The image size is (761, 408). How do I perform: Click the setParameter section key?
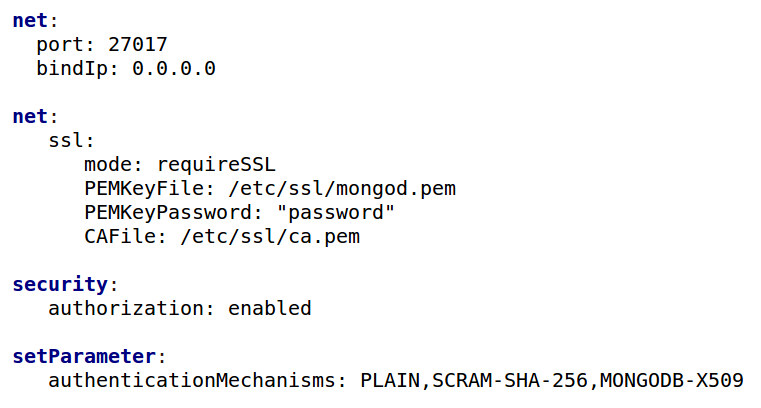pyautogui.click(x=84, y=357)
